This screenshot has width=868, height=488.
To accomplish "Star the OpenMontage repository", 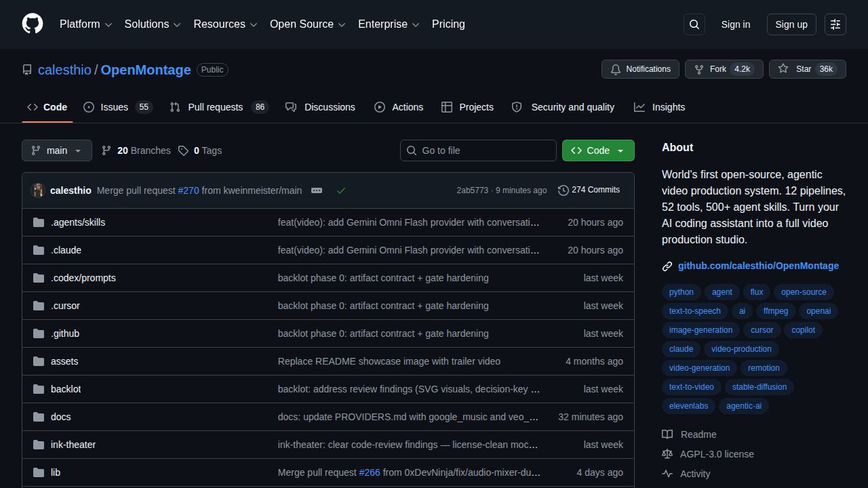I will pos(808,69).
